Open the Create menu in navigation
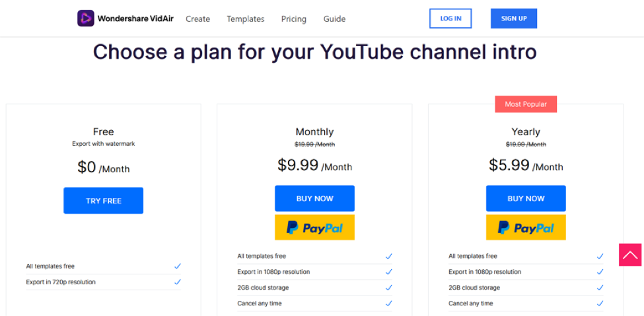The width and height of the screenshot is (644, 316). pos(197,19)
